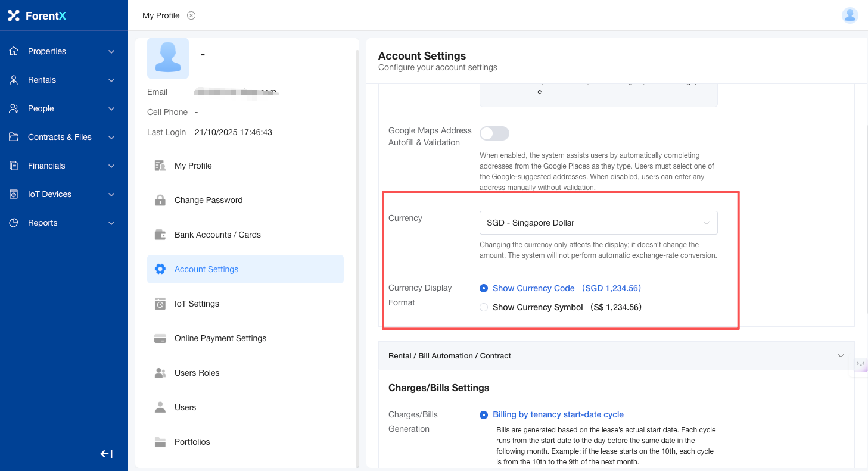Click the Portfolios folder icon
This screenshot has height=471, width=868.
coord(160,442)
